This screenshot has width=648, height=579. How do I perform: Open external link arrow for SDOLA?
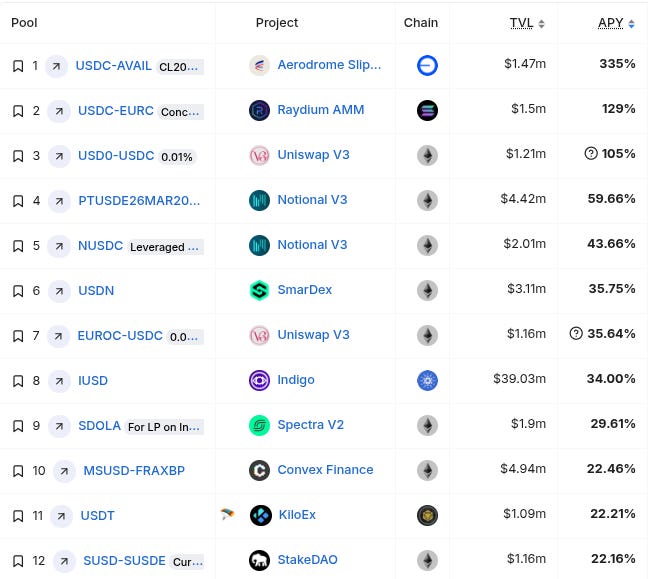(x=59, y=426)
